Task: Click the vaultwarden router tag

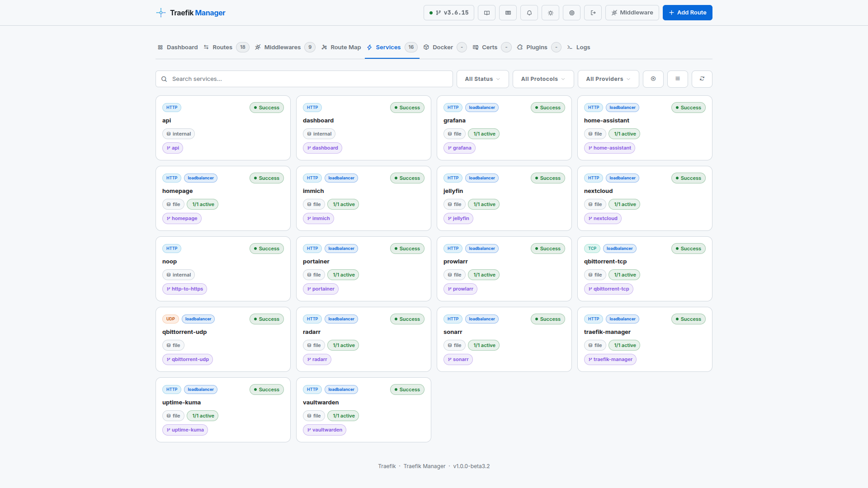Action: coord(325,430)
